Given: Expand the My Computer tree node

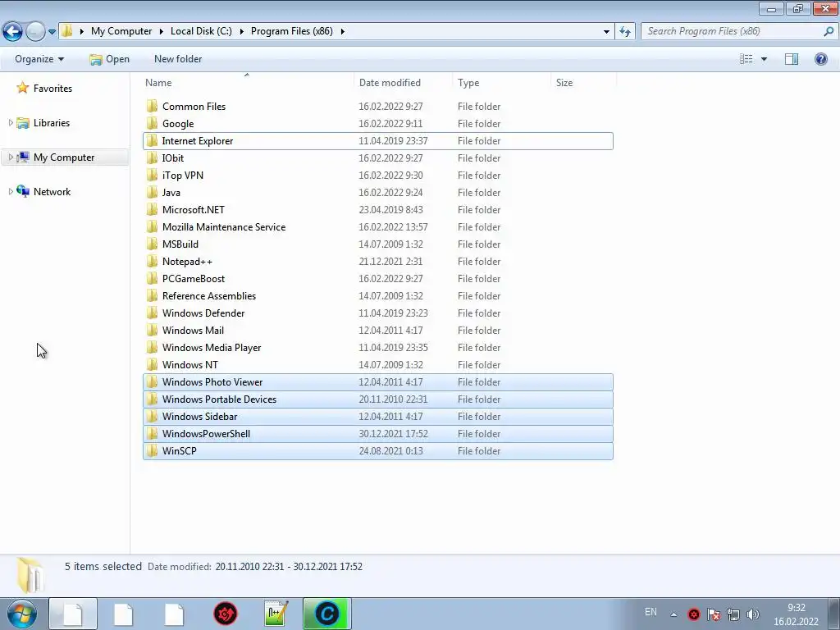Looking at the screenshot, I should [11, 157].
